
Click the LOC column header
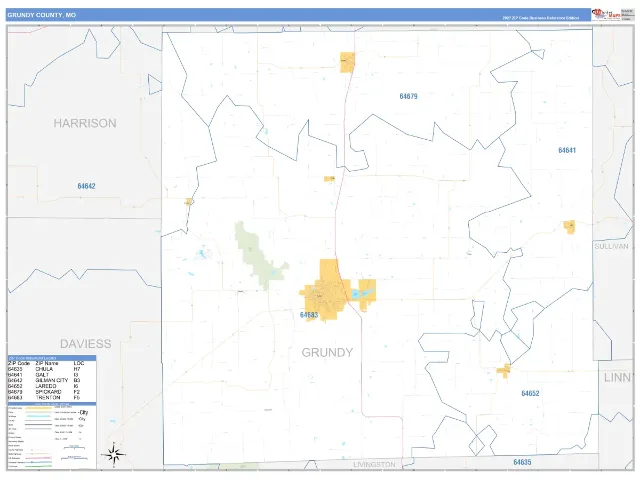point(79,363)
